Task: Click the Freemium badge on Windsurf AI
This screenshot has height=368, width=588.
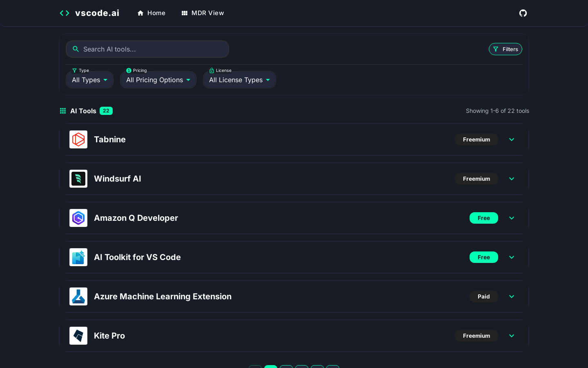Action: click(477, 179)
